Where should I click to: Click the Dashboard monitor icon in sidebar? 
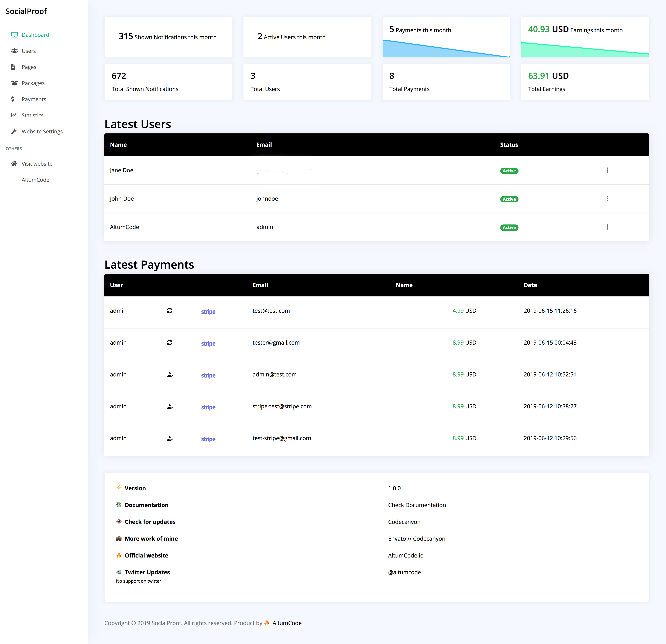pos(14,35)
